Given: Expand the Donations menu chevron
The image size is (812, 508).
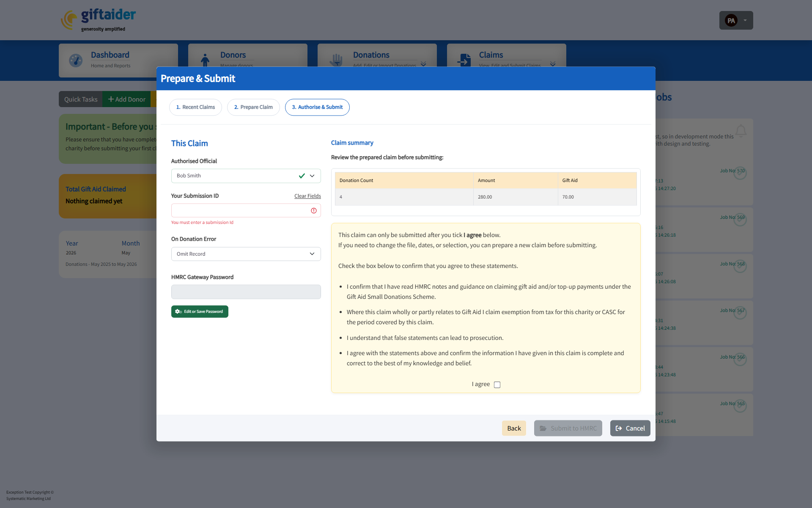Looking at the screenshot, I should coord(423,64).
